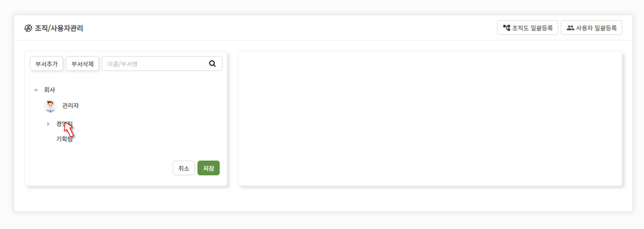Click the 관리자 avatar picture

[x=50, y=106]
